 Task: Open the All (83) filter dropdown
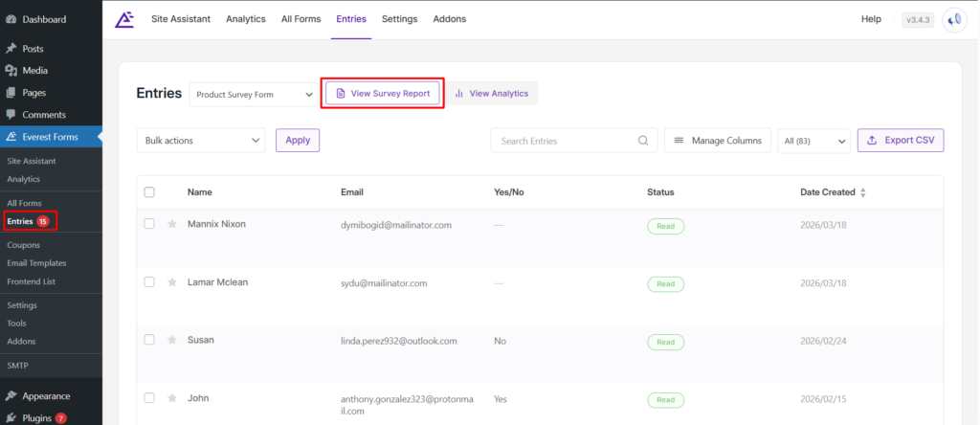pyautogui.click(x=813, y=141)
